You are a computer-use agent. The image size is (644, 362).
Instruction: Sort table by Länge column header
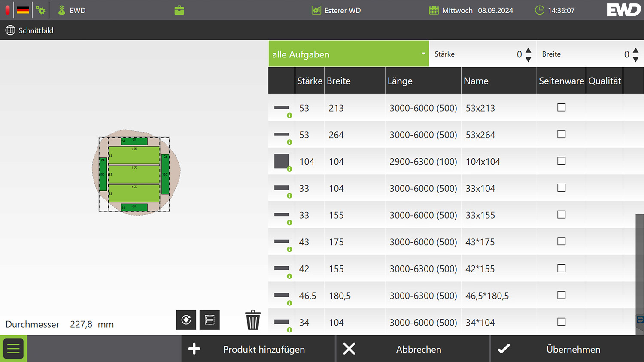pyautogui.click(x=423, y=81)
